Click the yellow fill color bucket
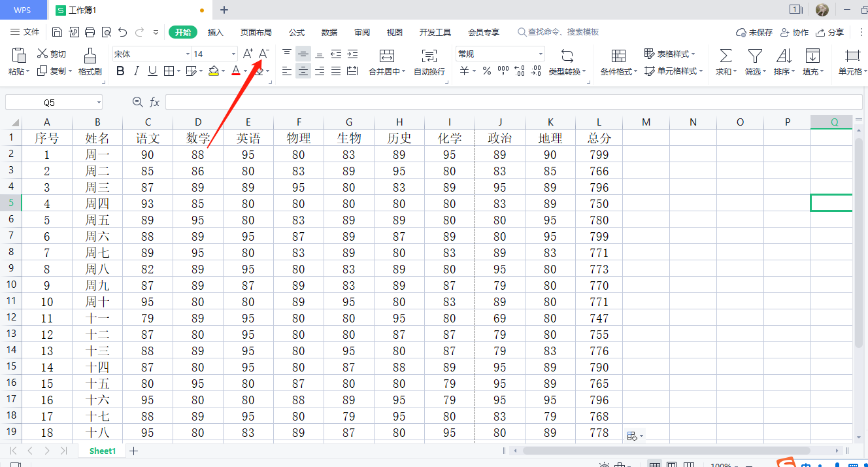 [214, 71]
